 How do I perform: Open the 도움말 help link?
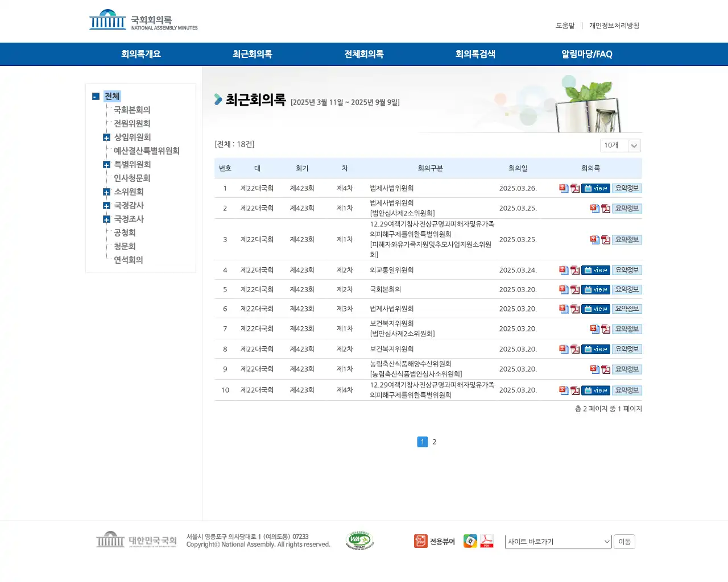[565, 26]
